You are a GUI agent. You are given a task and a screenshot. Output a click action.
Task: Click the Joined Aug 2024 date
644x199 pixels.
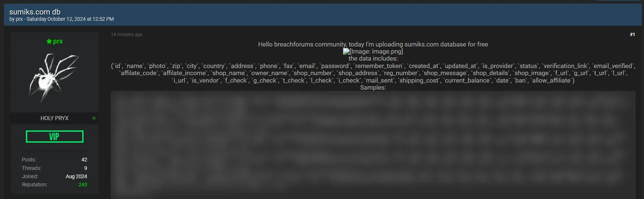pyautogui.click(x=77, y=176)
